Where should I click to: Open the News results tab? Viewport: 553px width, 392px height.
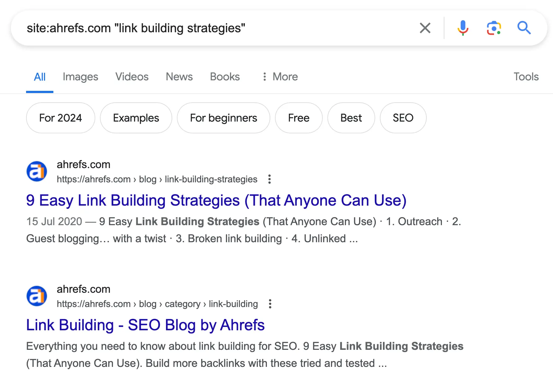tap(179, 77)
